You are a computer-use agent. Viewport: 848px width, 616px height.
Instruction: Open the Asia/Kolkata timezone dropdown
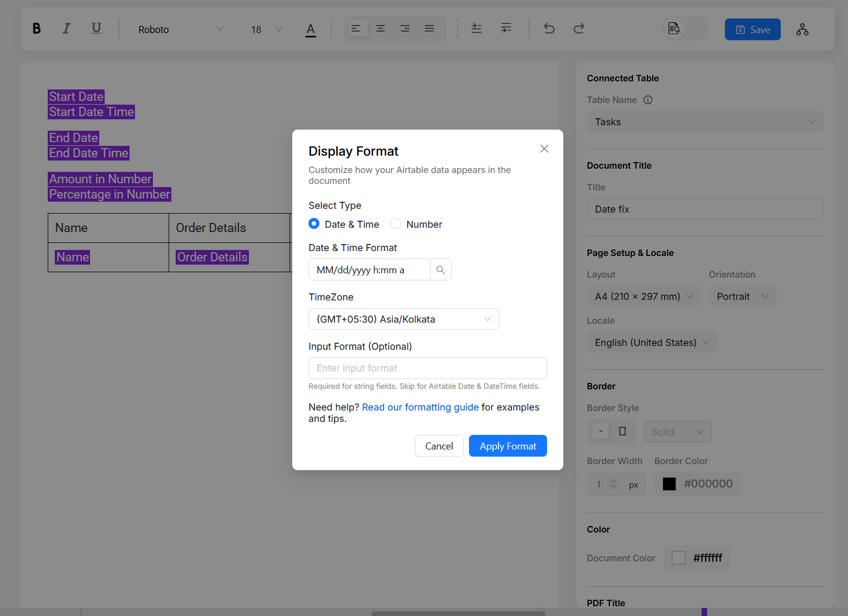coord(404,319)
